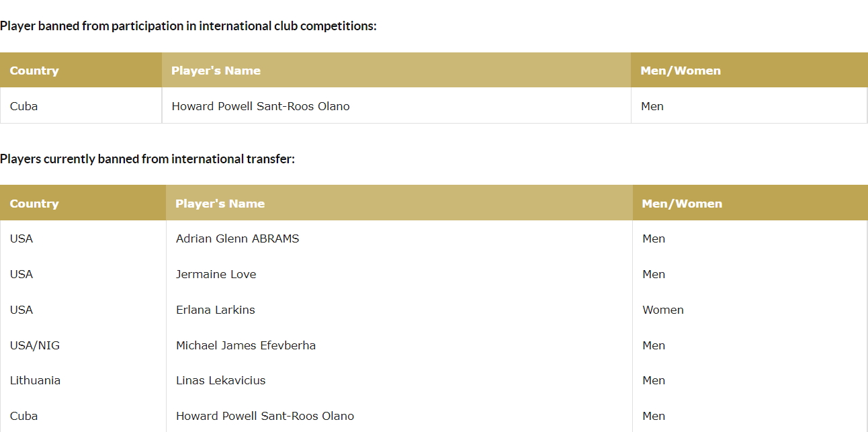The image size is (868, 432).
Task: Select Howard Powell Sant-Roos Olano in transfer table
Action: pyautogui.click(x=265, y=416)
